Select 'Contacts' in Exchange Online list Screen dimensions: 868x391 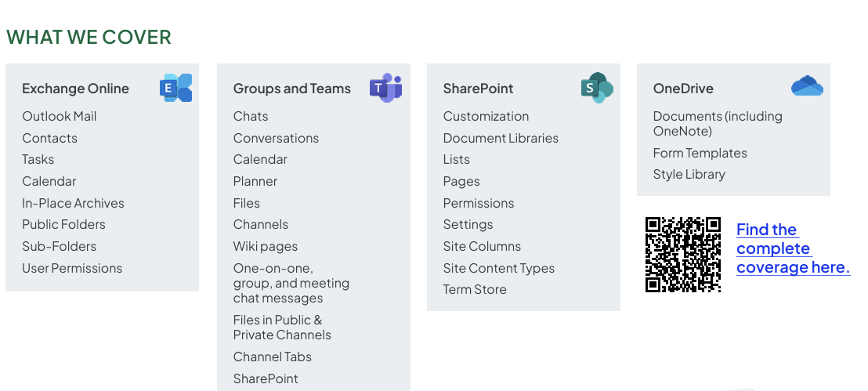point(50,138)
